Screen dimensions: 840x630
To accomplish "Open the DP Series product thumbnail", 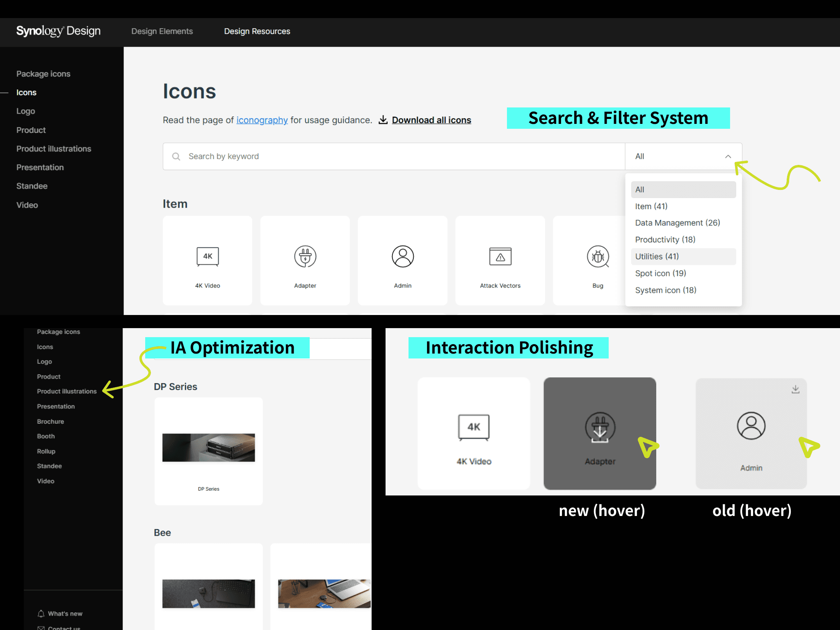I will click(x=208, y=447).
